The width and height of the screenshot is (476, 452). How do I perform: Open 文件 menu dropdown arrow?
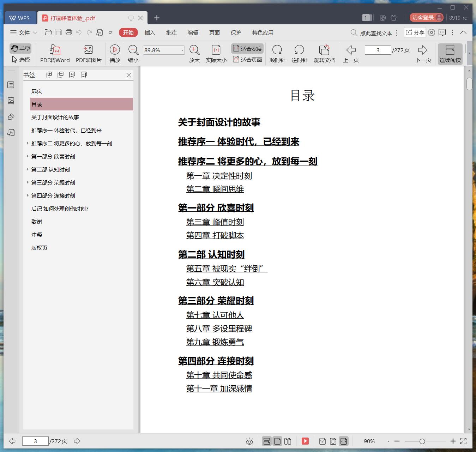(x=35, y=32)
